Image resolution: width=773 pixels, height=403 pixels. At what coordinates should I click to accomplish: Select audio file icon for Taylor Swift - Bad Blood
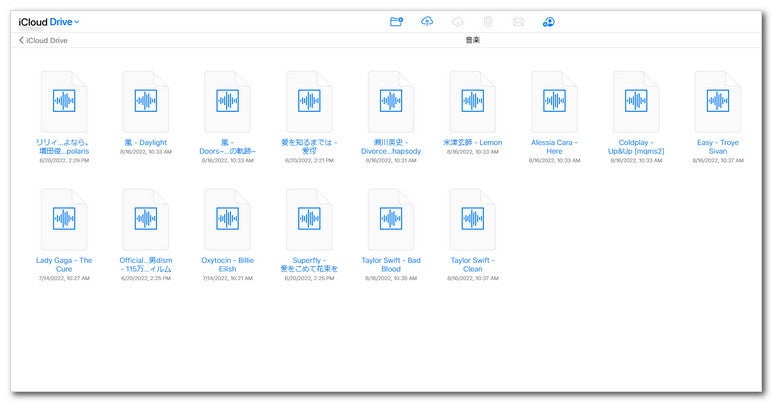point(391,220)
